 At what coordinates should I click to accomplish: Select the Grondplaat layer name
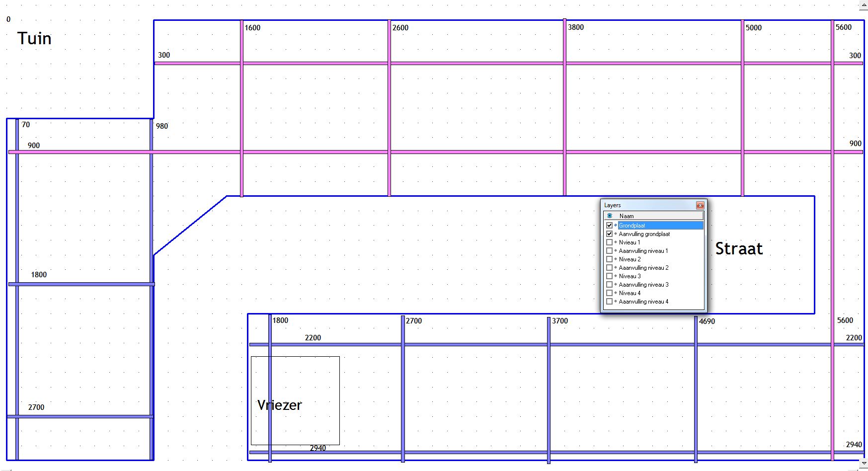(631, 226)
